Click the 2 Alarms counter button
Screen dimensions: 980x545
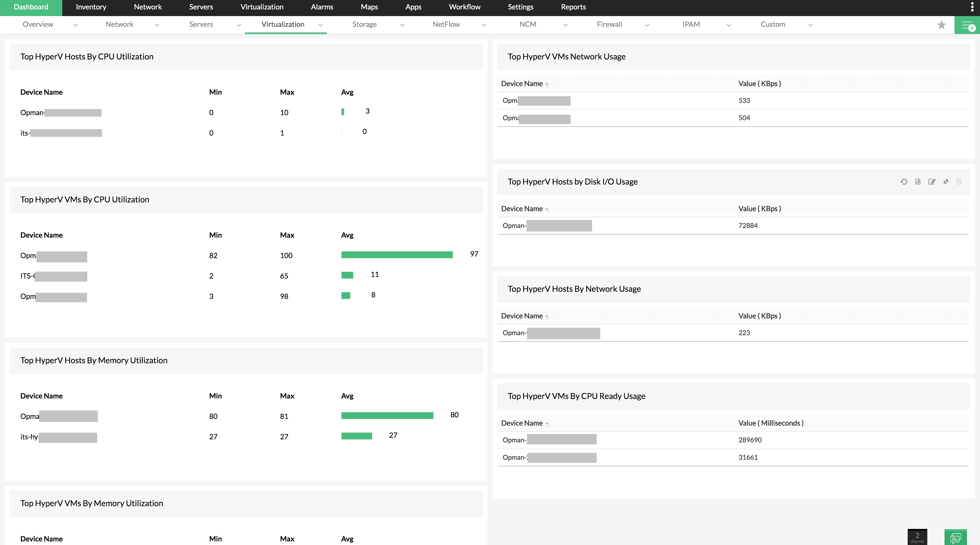tap(917, 537)
